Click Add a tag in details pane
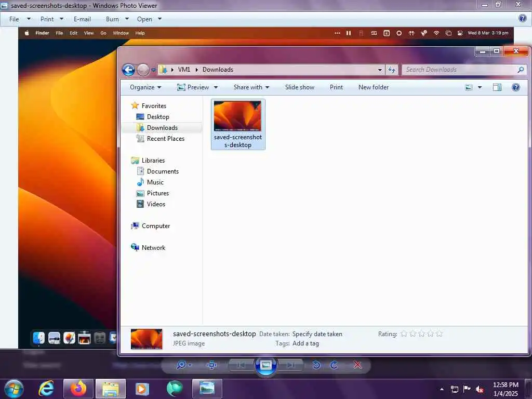The image size is (532, 399). pos(305,343)
